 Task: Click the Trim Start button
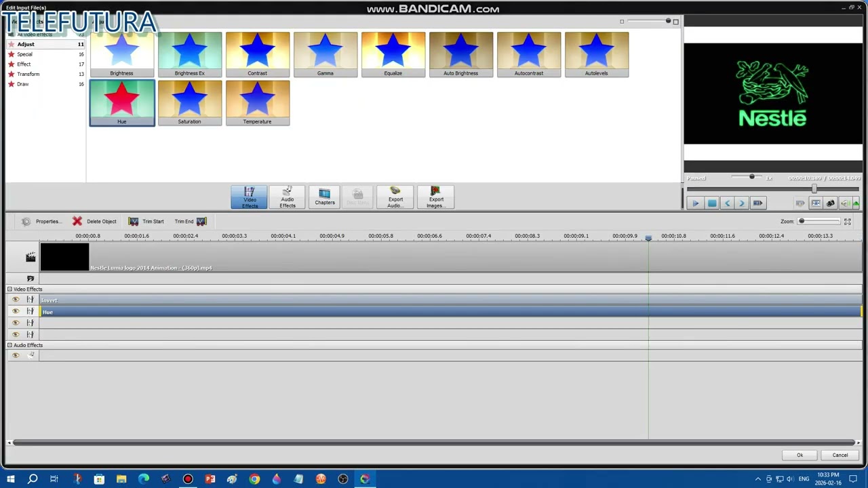point(146,222)
